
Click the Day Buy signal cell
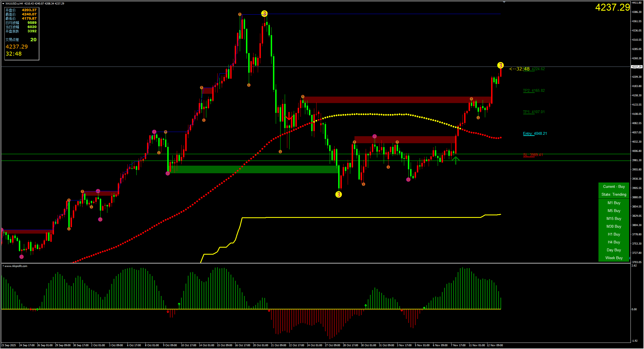tap(614, 250)
